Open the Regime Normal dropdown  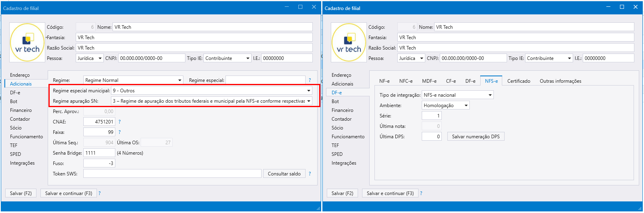pyautogui.click(x=180, y=80)
